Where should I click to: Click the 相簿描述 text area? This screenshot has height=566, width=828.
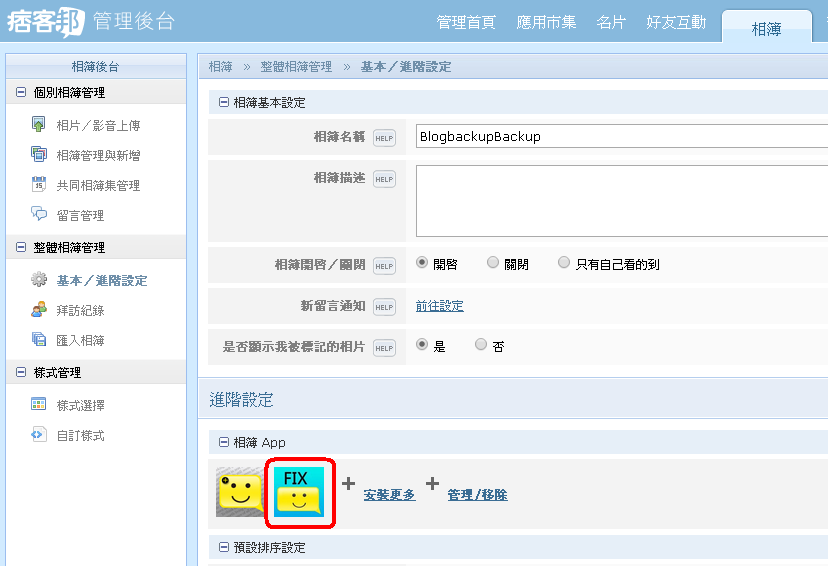622,201
